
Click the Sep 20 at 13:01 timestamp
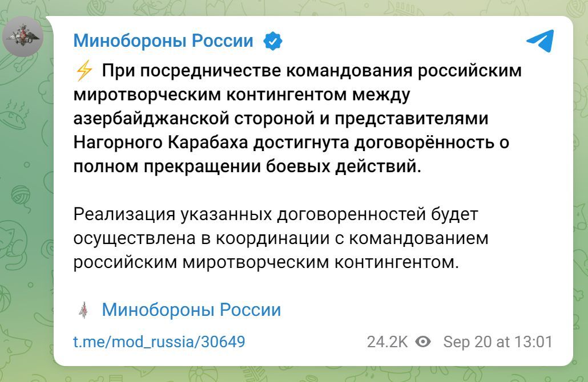click(498, 342)
